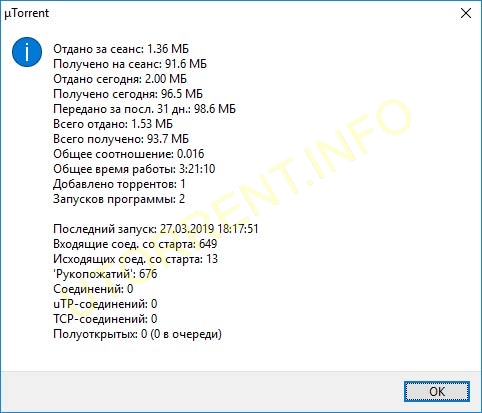This screenshot has width=482, height=413.
Task: Click the 'Последний запуск' date line
Action: [156, 229]
